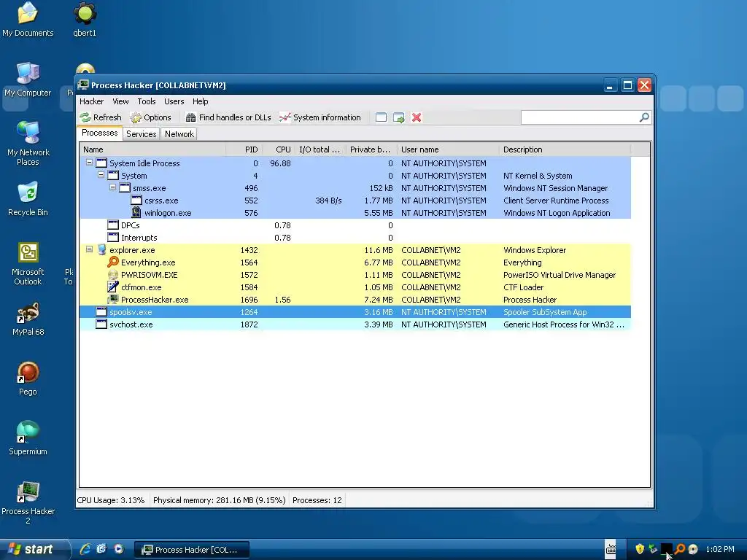Switch to the Services tab
Viewport: 747px width, 560px height.
141,134
